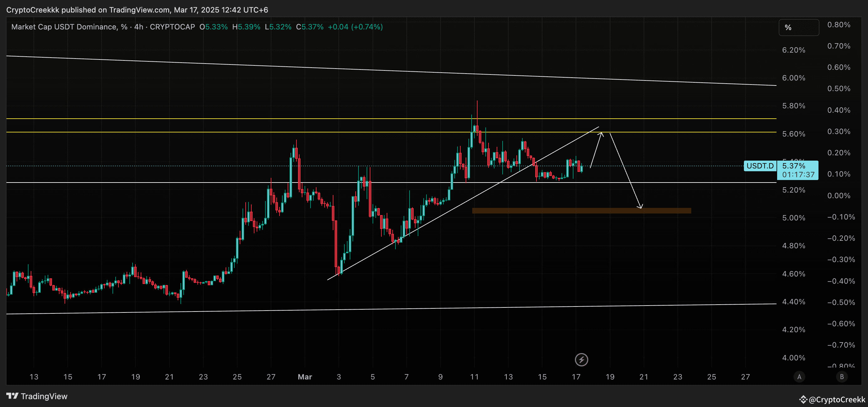
Task: Click the 5.60% price scale label
Action: (793, 134)
